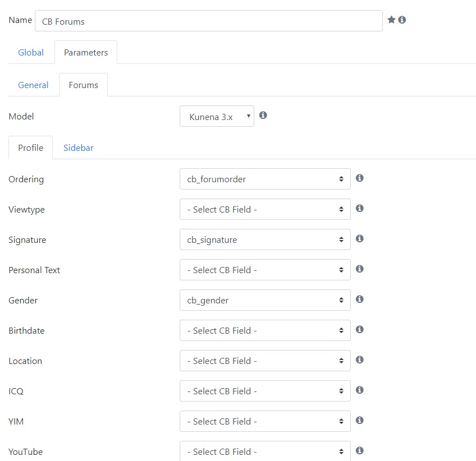Click the info icon for YouTube field

click(x=359, y=451)
